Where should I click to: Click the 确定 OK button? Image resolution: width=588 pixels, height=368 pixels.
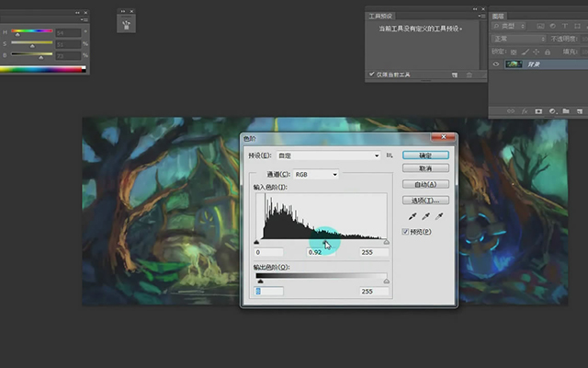point(425,155)
